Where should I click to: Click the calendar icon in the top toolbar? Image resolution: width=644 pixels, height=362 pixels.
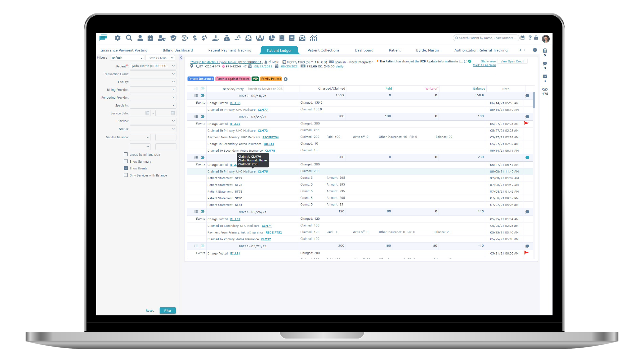point(151,38)
